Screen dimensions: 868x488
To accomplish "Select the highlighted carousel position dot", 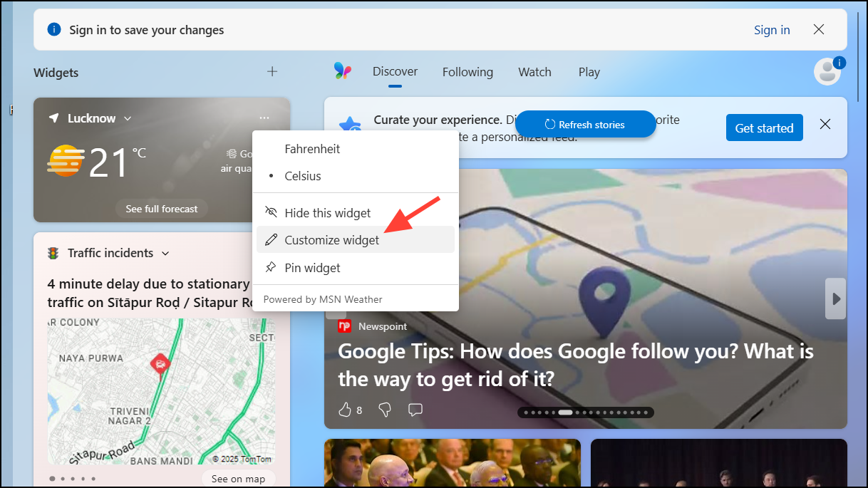I will [565, 412].
